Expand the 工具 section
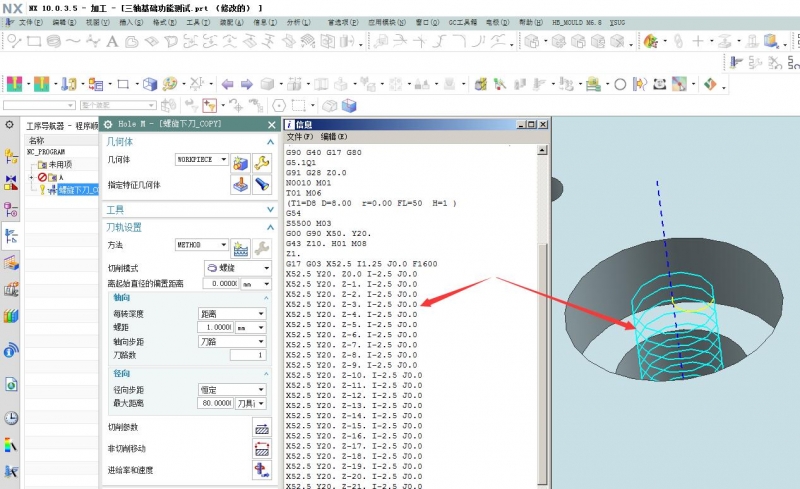 coord(270,209)
